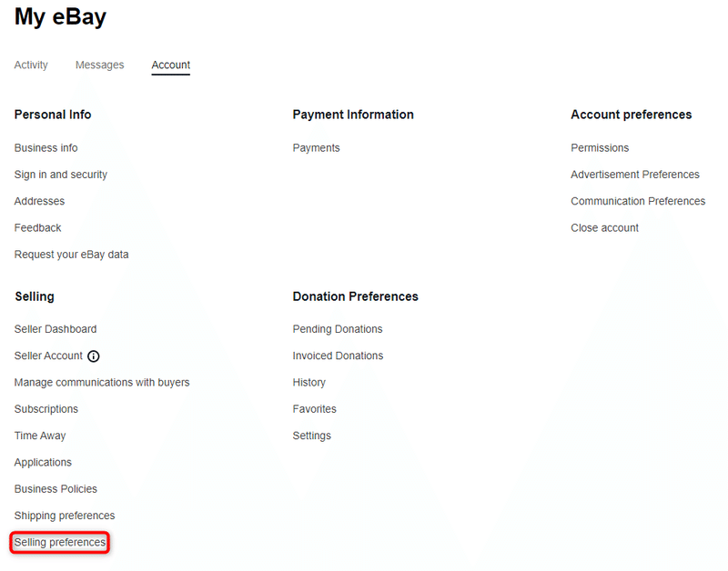Viewport: 728px width, 571px height.
Task: Select the Account tab
Action: pos(171,65)
